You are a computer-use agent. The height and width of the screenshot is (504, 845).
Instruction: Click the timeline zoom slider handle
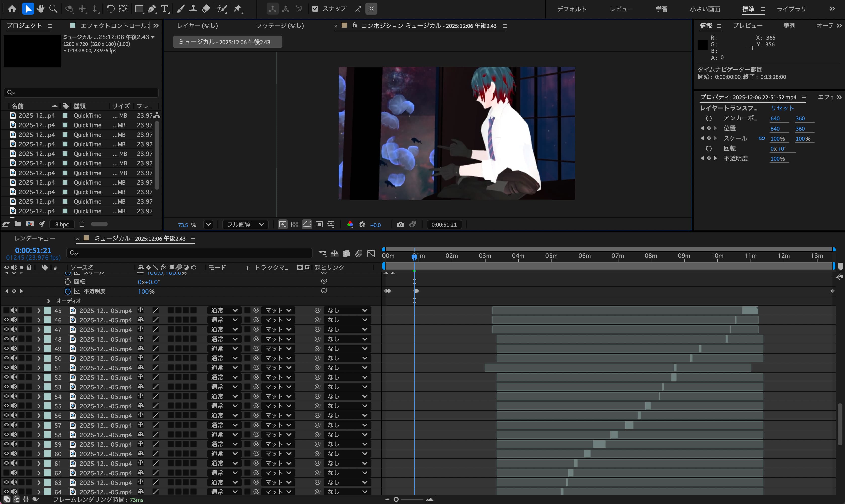click(x=396, y=499)
